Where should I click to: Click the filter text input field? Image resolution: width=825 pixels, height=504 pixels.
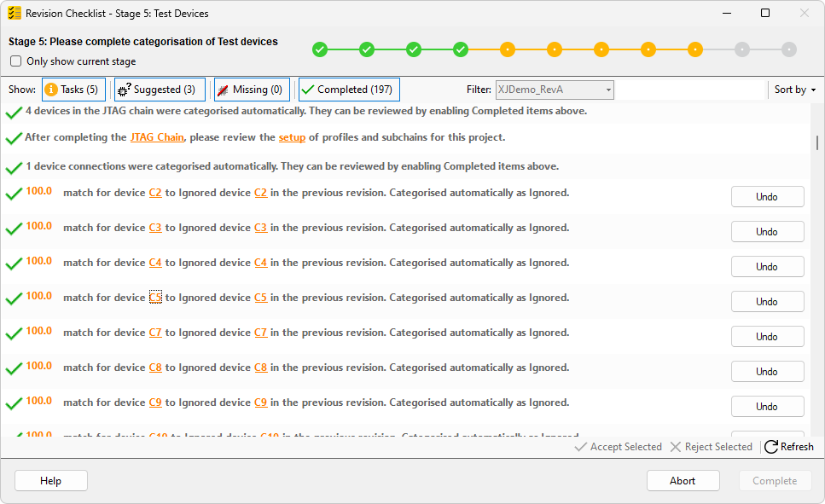coord(691,90)
